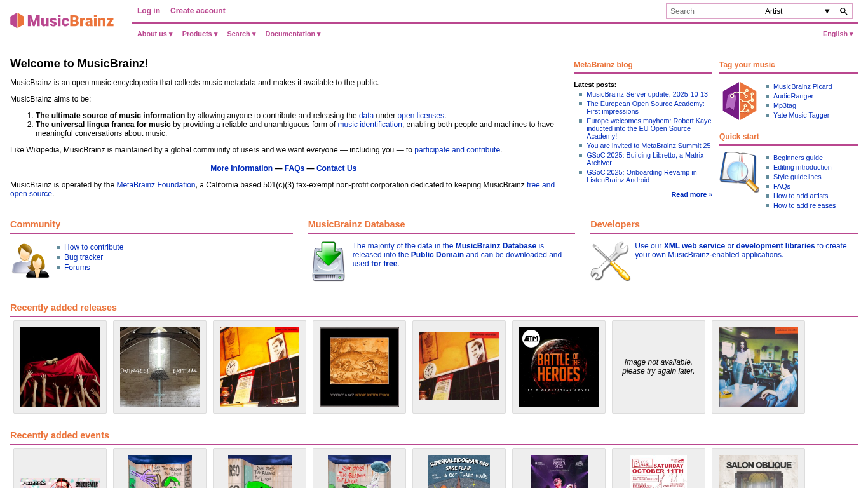Click the Picard tagger icon
The width and height of the screenshot is (868, 488).
739,100
